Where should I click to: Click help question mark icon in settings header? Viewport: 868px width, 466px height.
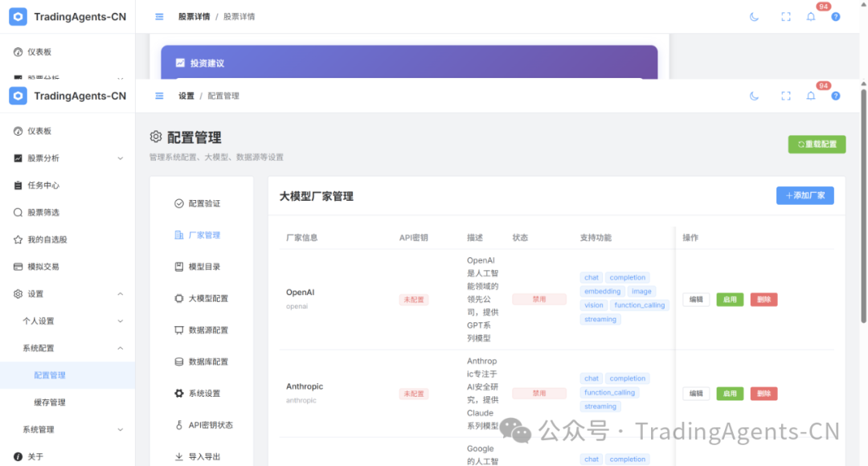point(836,96)
